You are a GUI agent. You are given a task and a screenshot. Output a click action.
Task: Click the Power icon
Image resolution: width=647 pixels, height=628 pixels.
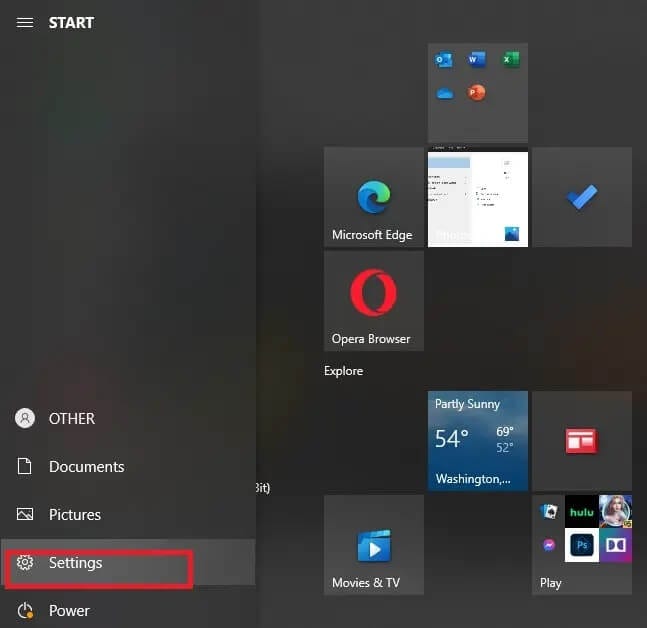pos(25,611)
